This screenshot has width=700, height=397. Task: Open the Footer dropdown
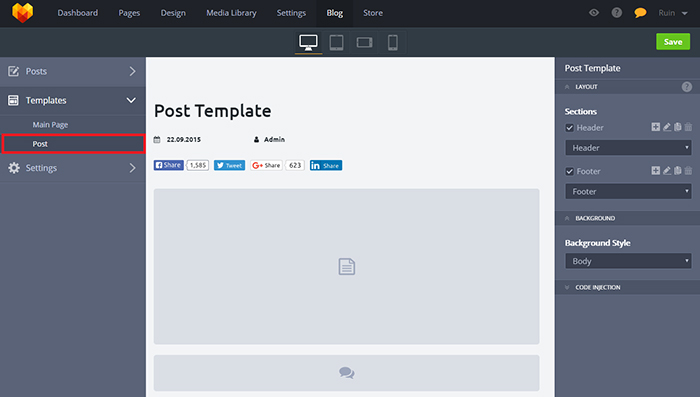tap(628, 192)
